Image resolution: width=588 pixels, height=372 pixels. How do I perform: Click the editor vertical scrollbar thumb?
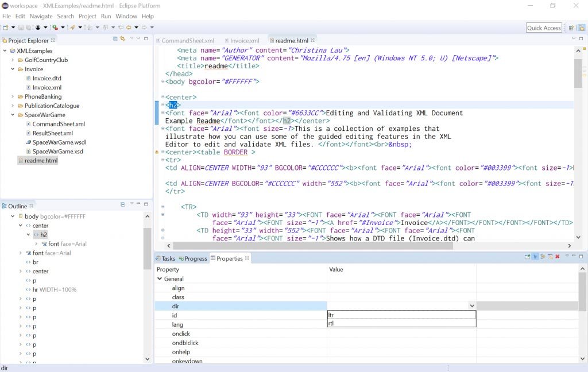pos(578,73)
